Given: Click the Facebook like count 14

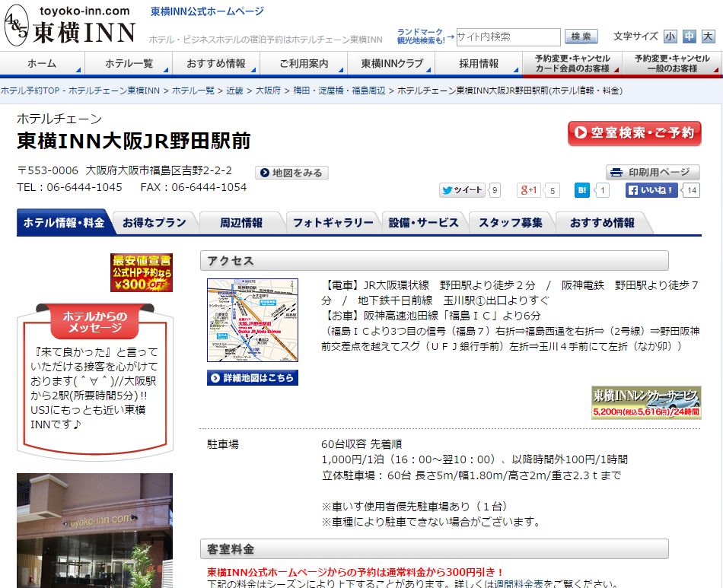Looking at the screenshot, I should tap(692, 190).
